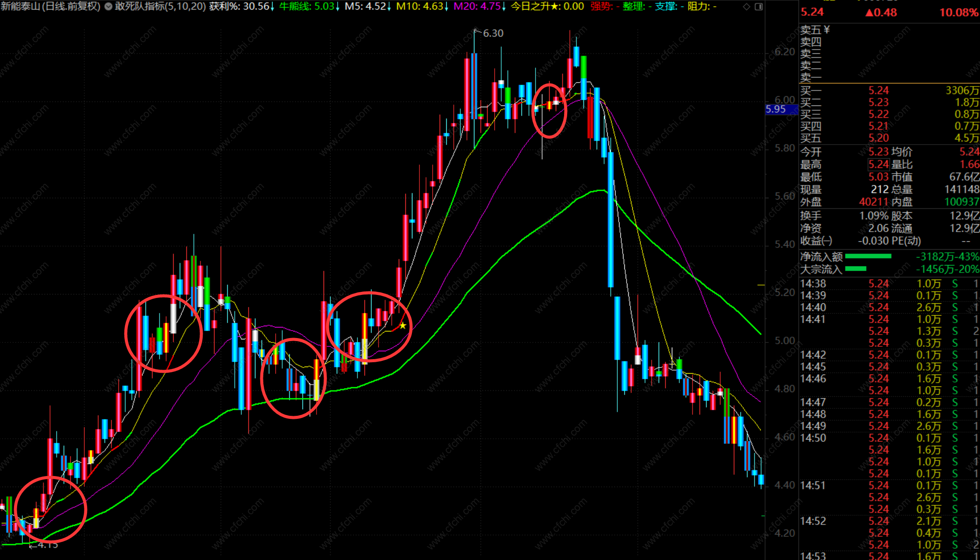The width and height of the screenshot is (980, 560).
Task: Click the 10.08% change percentage
Action: [958, 12]
